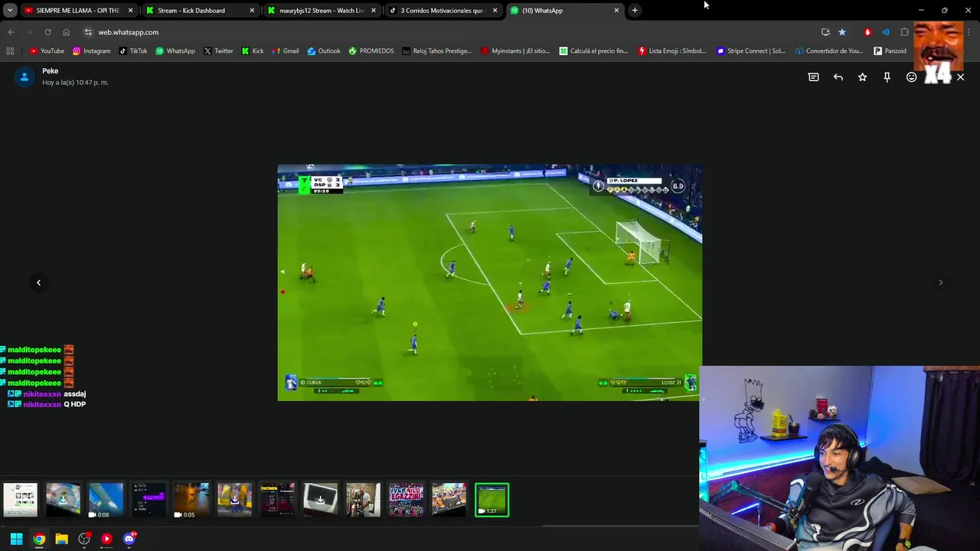This screenshot has height=551, width=980.
Task: Click the sender name Peke
Action: (51, 71)
